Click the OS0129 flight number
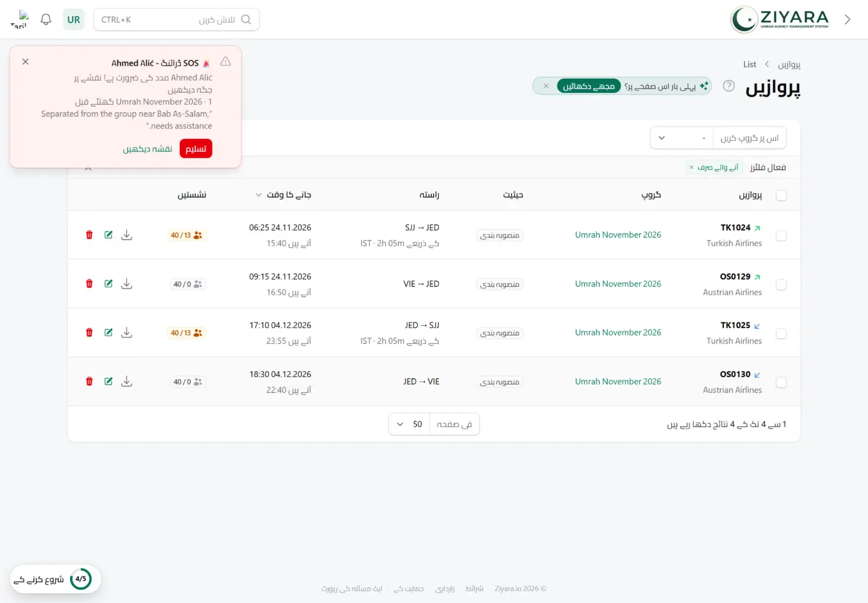 [735, 277]
